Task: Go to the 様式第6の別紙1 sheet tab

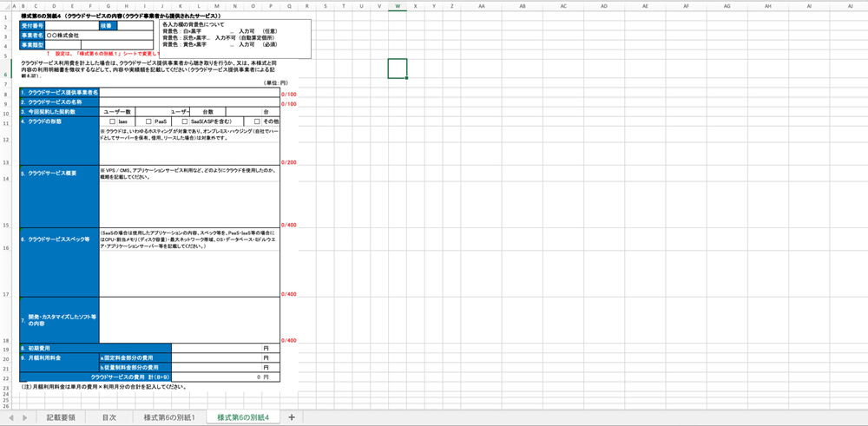Action: (169, 417)
